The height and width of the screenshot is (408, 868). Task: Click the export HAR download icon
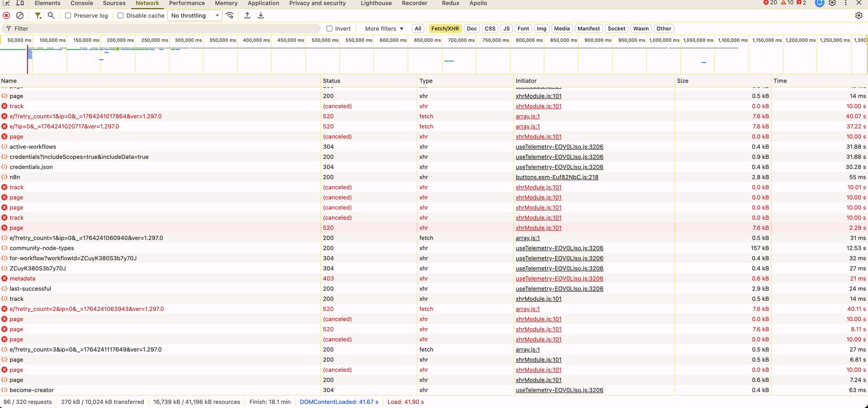click(261, 15)
